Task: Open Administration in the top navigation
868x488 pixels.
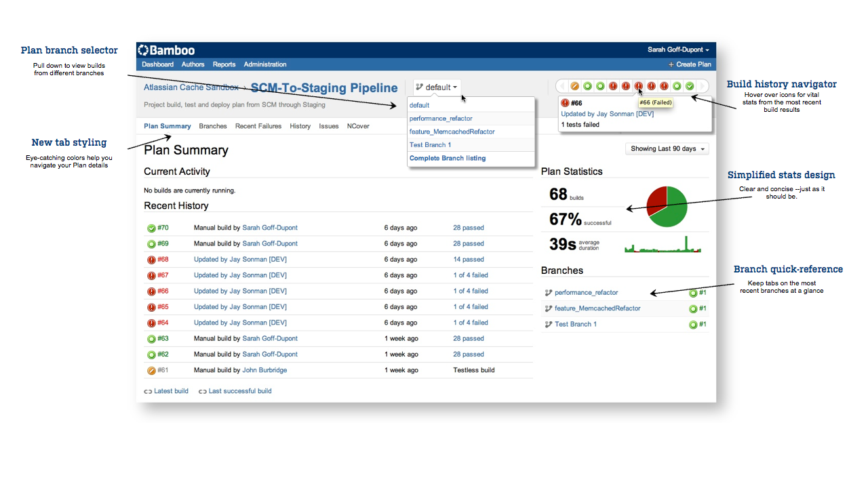Action: tap(265, 64)
